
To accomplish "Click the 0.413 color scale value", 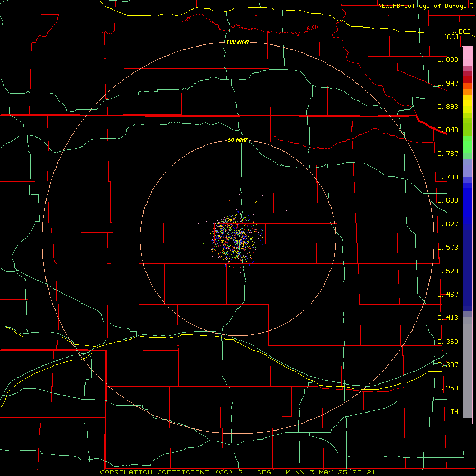I will tap(448, 318).
